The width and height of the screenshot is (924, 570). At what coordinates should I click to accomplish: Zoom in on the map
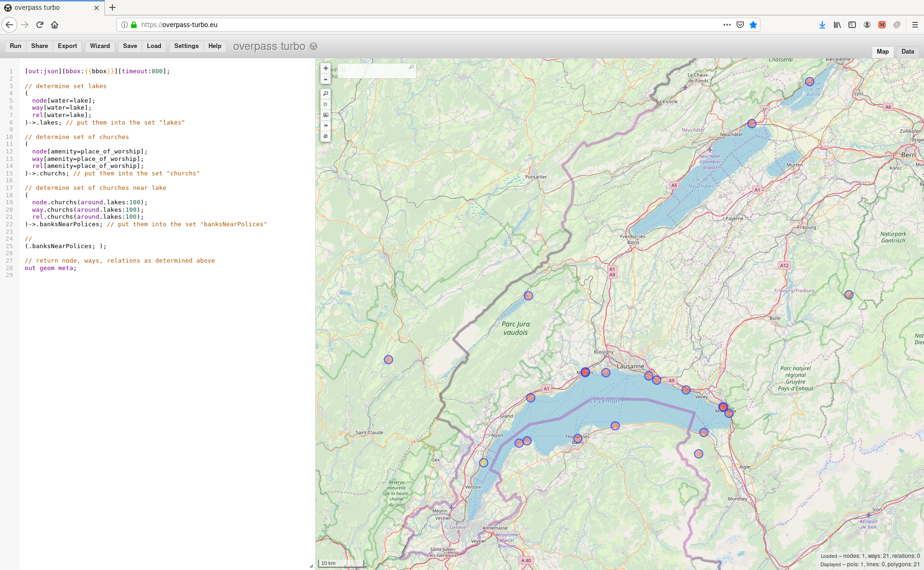(326, 68)
